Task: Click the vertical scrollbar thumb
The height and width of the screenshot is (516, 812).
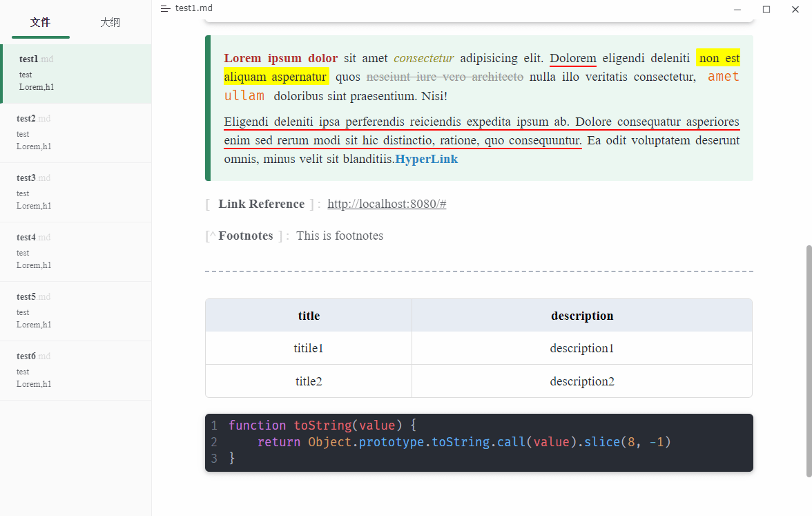Action: [809, 361]
